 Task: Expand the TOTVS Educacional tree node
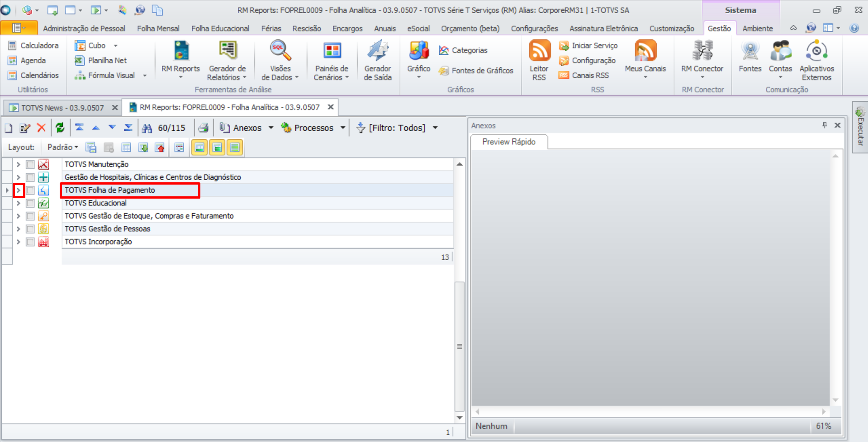point(19,203)
